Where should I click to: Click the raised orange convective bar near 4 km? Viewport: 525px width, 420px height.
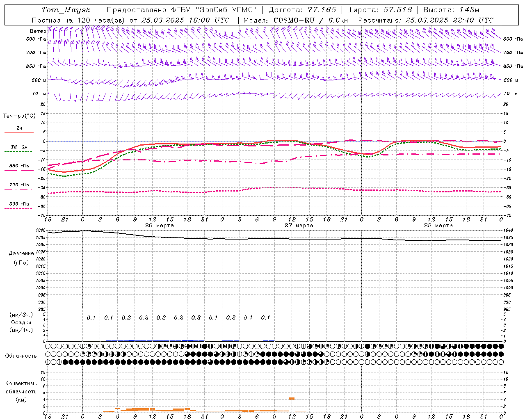coord(292,399)
